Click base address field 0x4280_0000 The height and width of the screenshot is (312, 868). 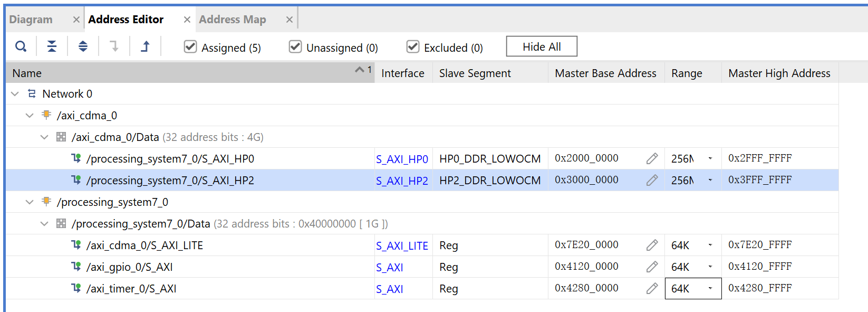pyautogui.click(x=586, y=288)
